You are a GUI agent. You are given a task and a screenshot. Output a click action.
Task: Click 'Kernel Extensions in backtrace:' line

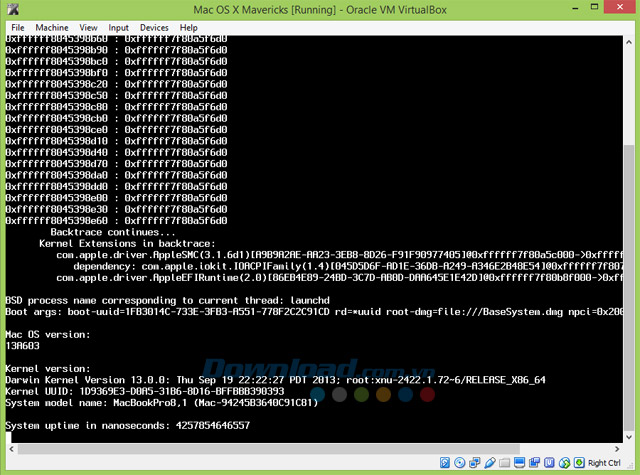coord(127,244)
